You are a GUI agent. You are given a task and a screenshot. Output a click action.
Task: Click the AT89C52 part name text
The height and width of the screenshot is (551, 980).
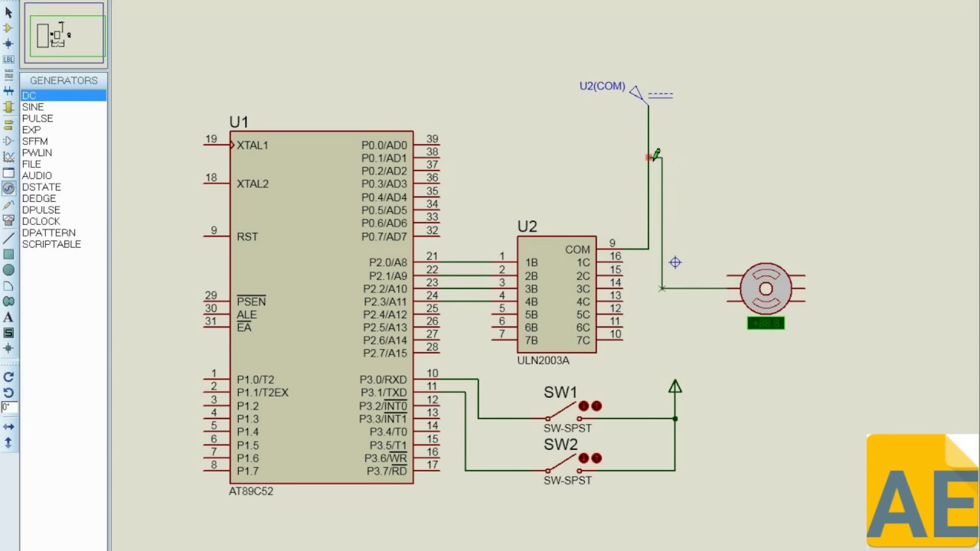click(251, 491)
